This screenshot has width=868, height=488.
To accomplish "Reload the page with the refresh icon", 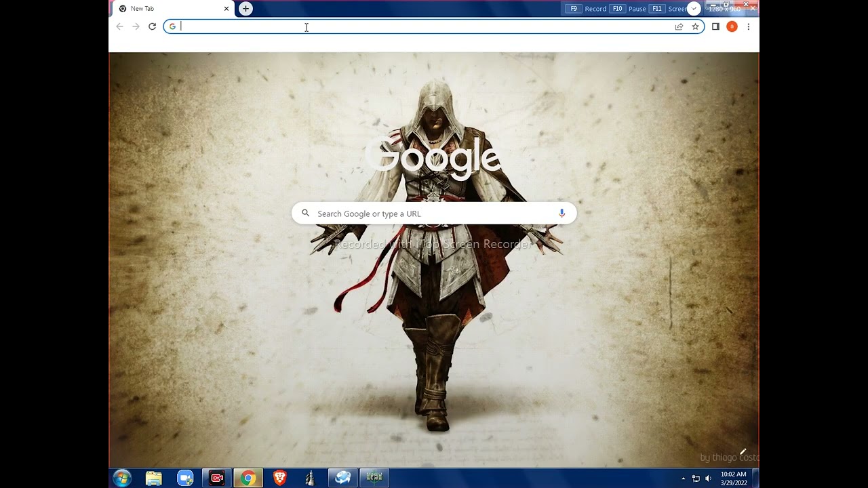I will pos(152,26).
